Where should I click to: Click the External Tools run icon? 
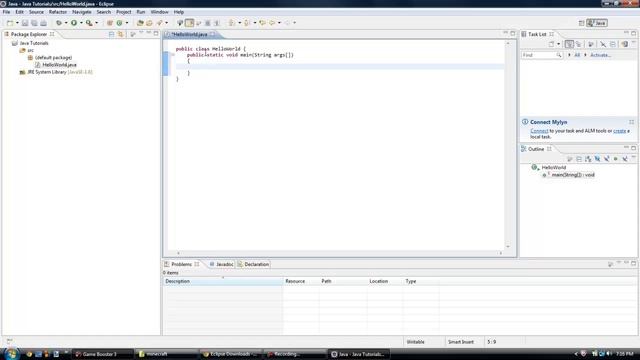tap(89, 23)
